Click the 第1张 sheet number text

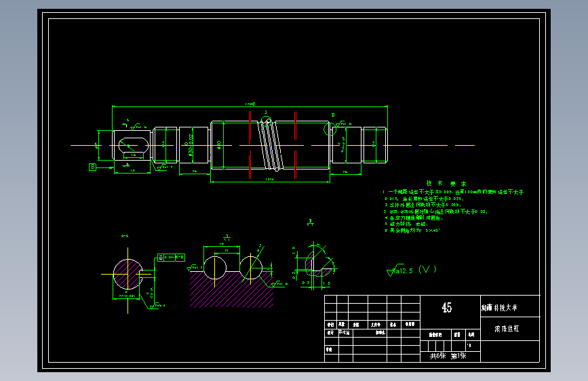[458, 356]
